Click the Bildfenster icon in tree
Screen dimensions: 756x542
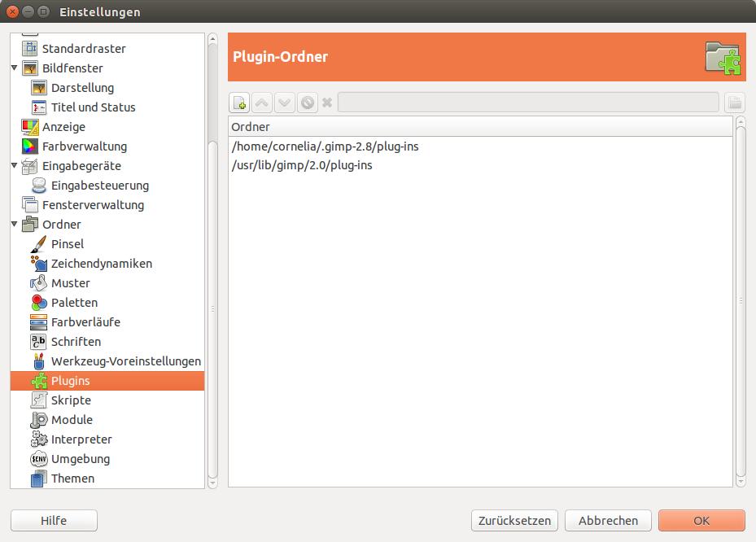click(30, 68)
